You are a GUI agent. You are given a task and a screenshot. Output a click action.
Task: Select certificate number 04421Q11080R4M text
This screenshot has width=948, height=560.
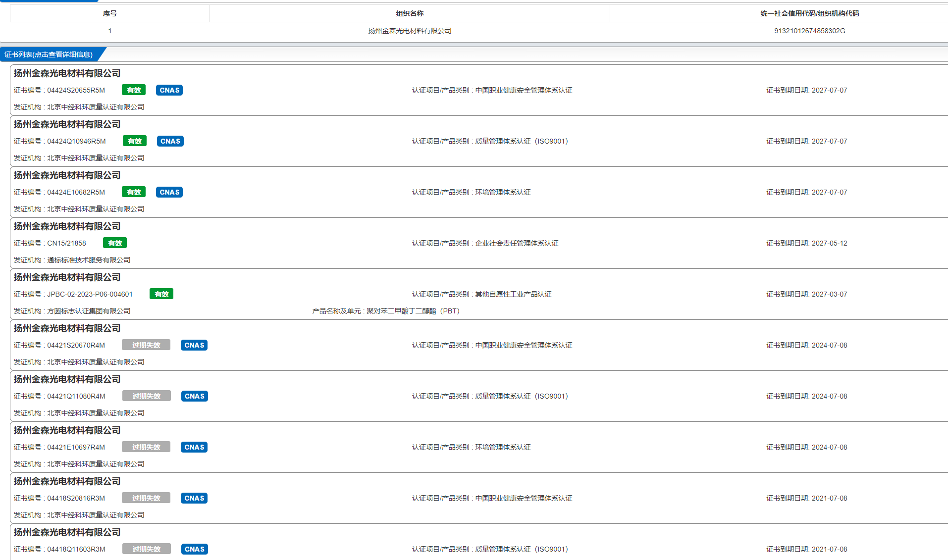pos(76,396)
